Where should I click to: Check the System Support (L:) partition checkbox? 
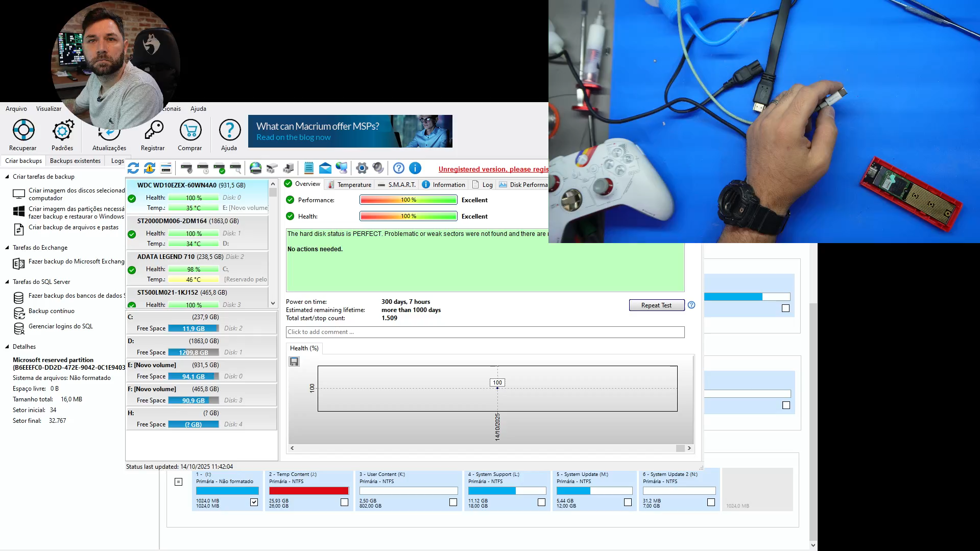(x=542, y=502)
